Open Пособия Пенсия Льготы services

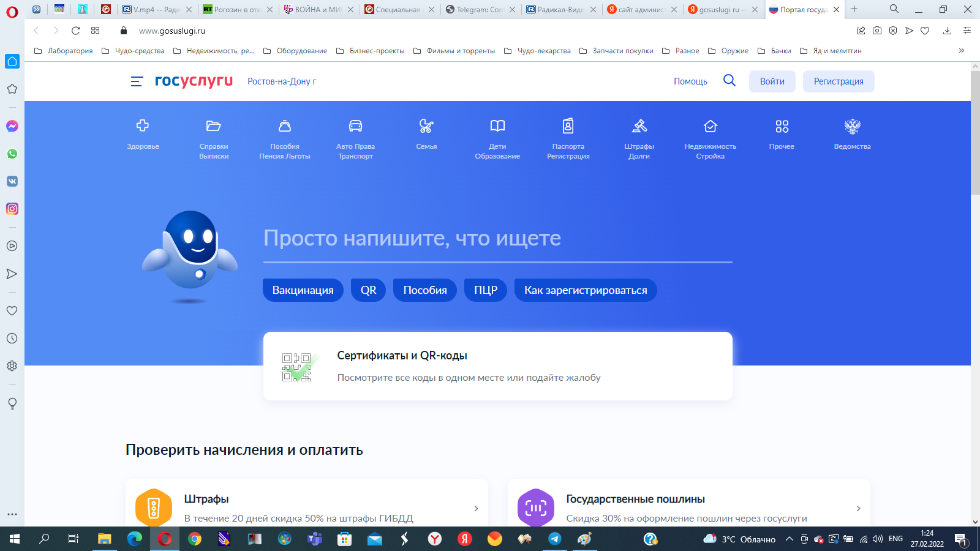click(284, 138)
